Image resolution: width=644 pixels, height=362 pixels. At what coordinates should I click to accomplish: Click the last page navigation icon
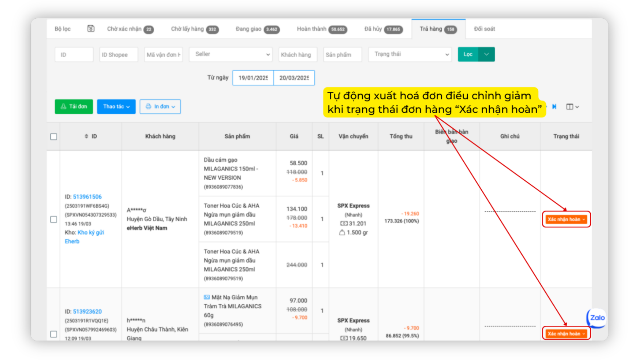[554, 107]
